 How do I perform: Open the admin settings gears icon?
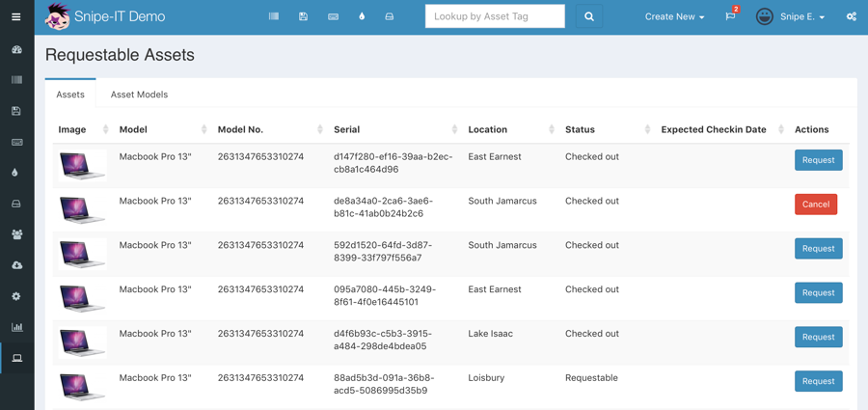(x=851, y=16)
